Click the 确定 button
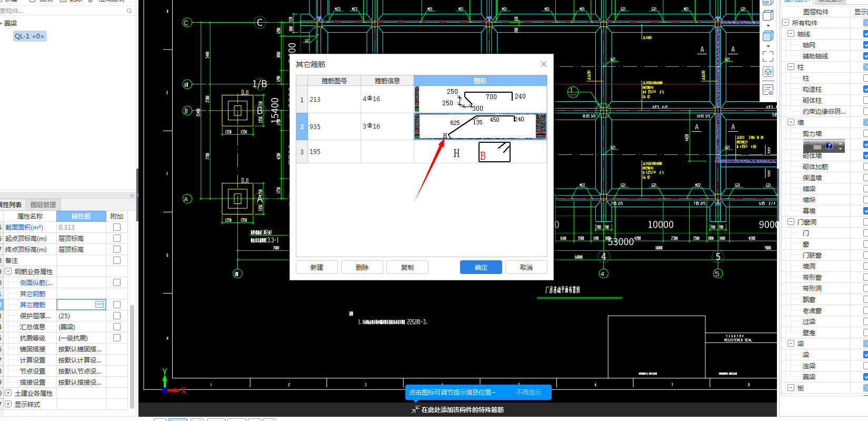Viewport: 868px width, 421px height. (481, 267)
